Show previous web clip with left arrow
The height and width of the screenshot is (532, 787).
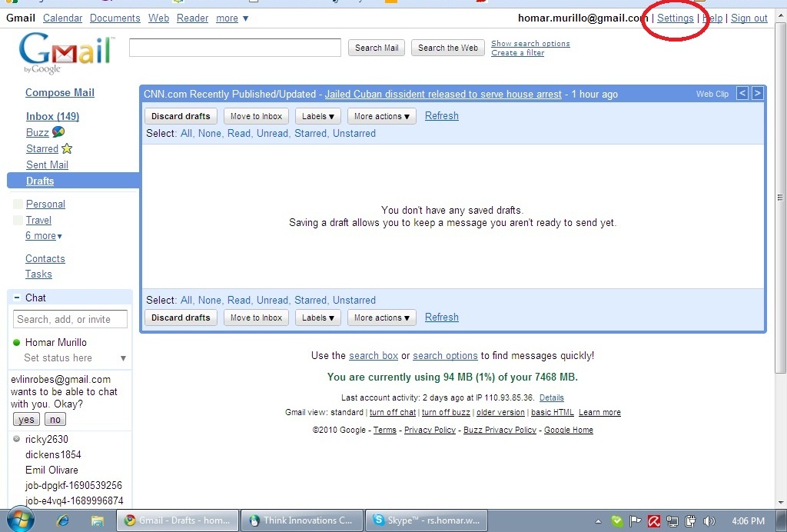click(742, 93)
